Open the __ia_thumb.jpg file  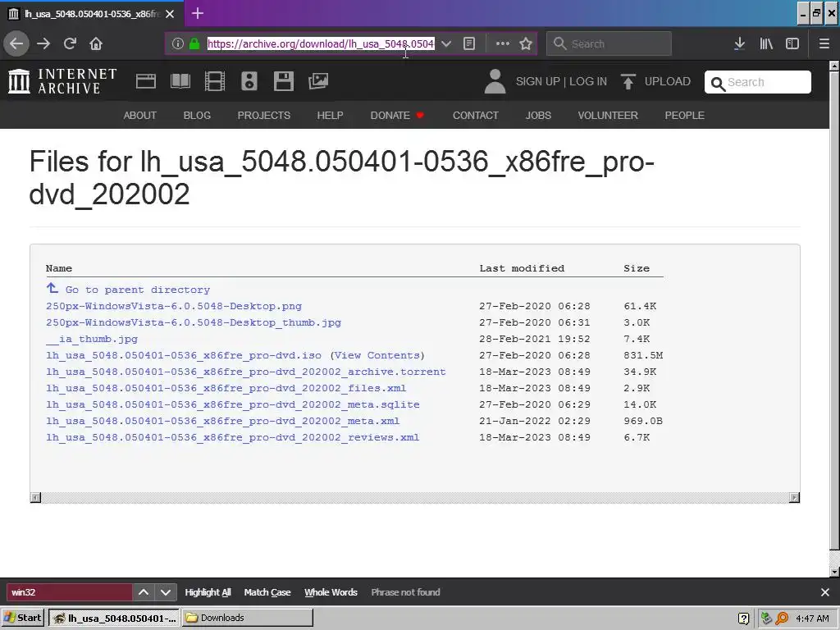92,339
